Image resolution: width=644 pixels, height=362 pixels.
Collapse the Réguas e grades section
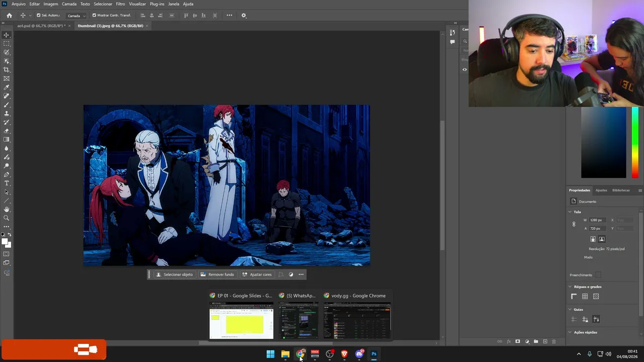(x=570, y=287)
